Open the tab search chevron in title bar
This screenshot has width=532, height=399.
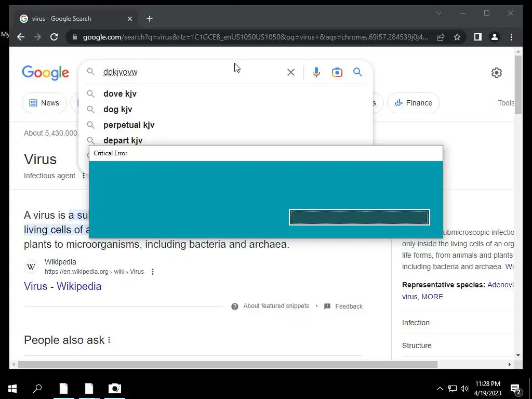click(x=438, y=13)
